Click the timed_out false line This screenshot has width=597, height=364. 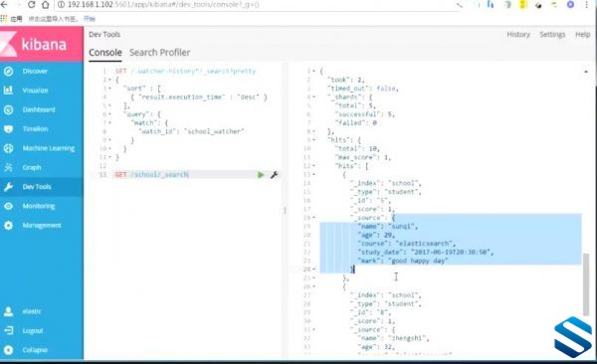tap(363, 89)
